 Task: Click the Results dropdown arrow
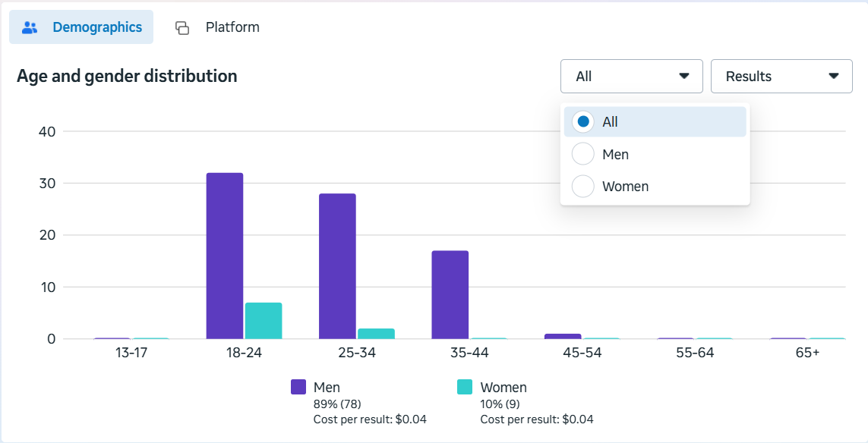[833, 77]
